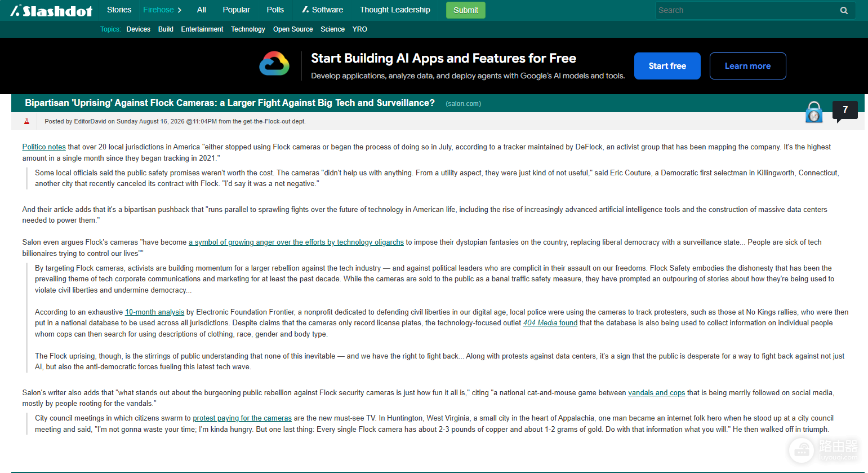
Task: Open Thought Leadership in the nav bar
Action: 395,10
